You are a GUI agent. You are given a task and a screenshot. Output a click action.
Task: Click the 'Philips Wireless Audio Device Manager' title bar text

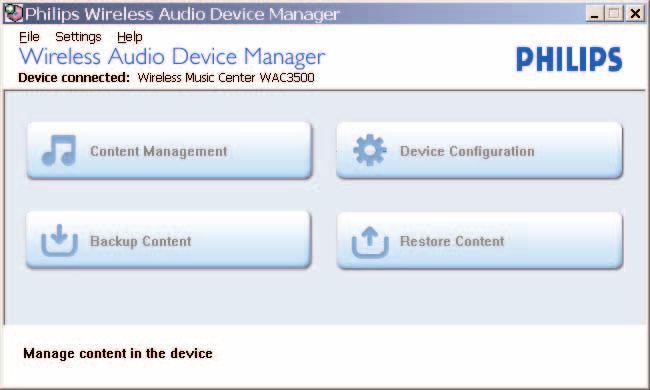coord(182,14)
